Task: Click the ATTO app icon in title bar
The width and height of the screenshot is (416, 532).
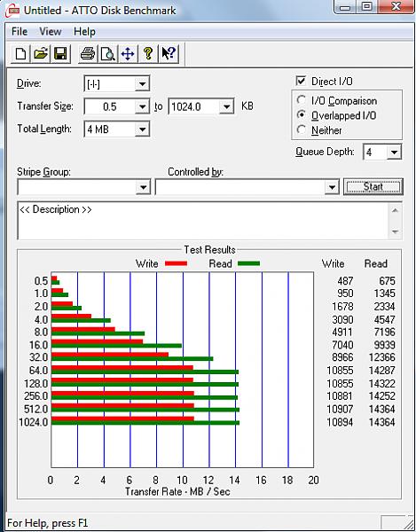Action: pyautogui.click(x=12, y=10)
